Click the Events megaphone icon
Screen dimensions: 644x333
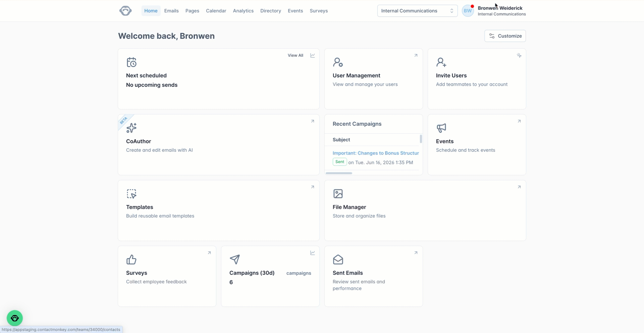click(x=441, y=128)
